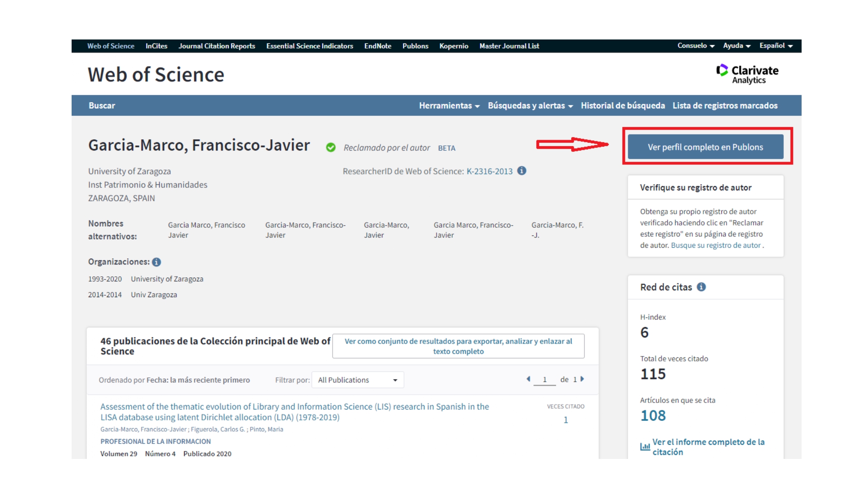Expand the Consuelo user menu

(x=696, y=46)
